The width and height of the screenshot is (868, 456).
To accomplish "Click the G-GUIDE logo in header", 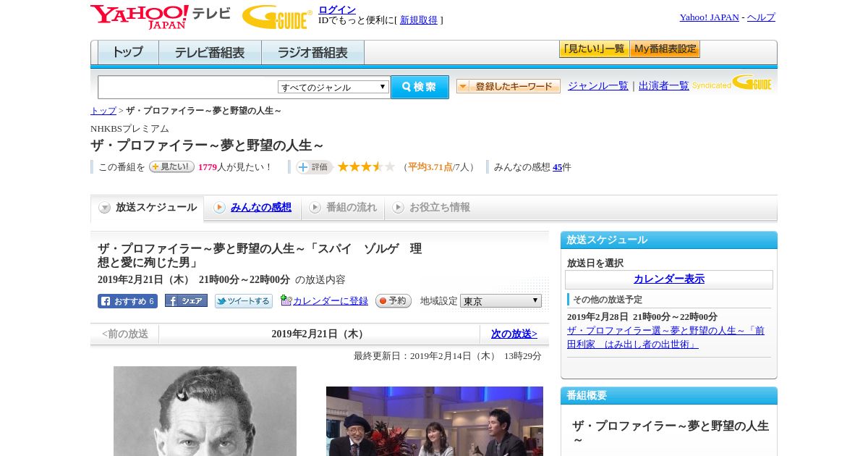I will pos(277,17).
